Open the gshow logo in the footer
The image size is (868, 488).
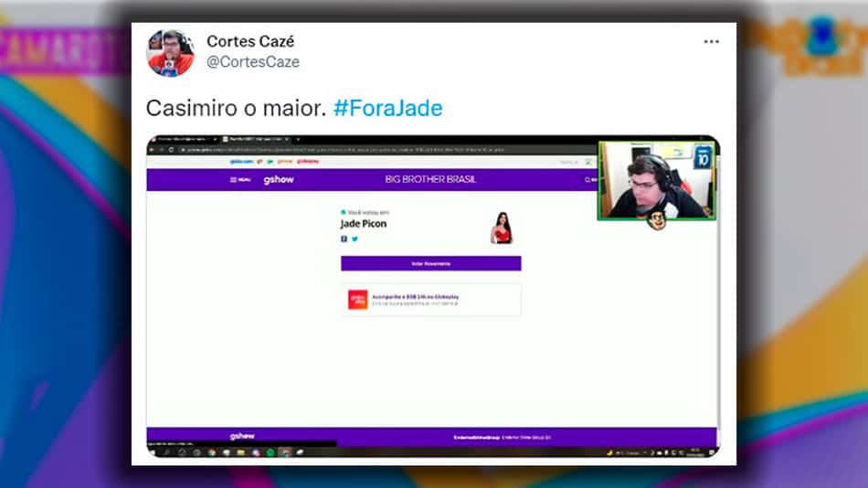[242, 437]
